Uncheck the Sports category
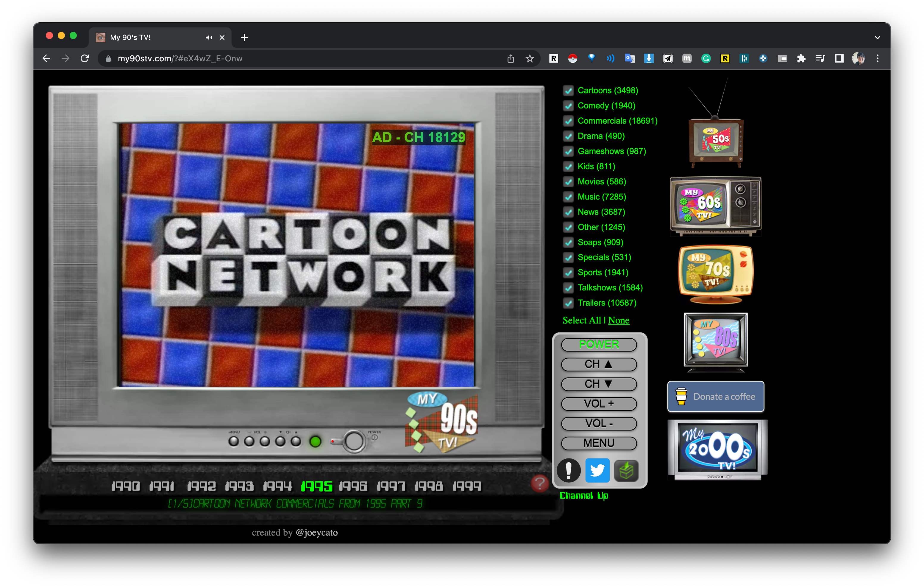 568,273
